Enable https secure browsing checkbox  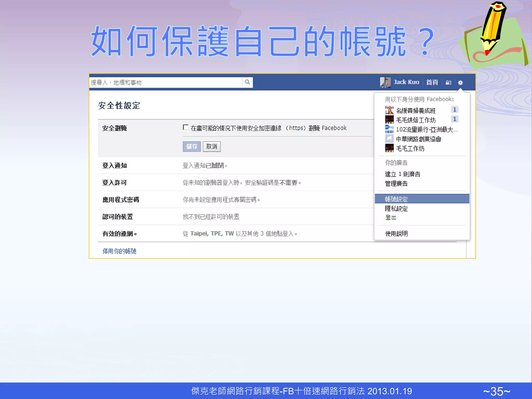[185, 127]
